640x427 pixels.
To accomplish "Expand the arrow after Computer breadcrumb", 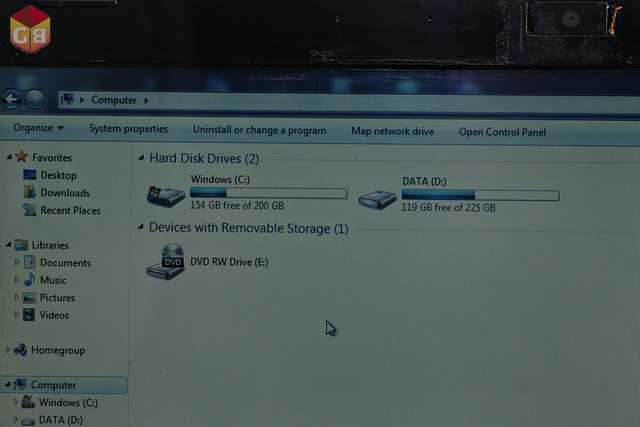I will [x=146, y=100].
